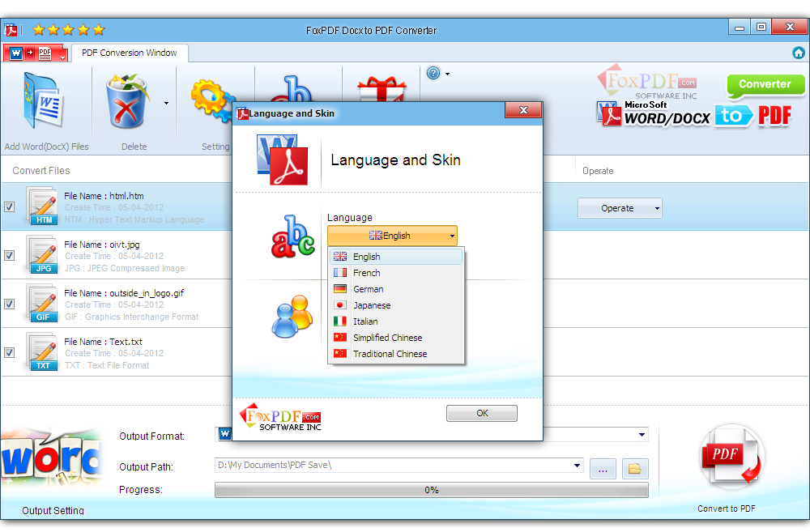The width and height of the screenshot is (810, 532).
Task: Click the FoxPDF logo in the title bar
Action: coord(11,30)
